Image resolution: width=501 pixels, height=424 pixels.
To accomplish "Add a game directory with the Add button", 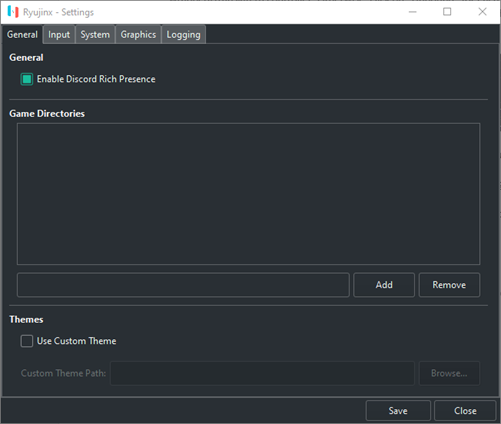I will click(x=384, y=285).
